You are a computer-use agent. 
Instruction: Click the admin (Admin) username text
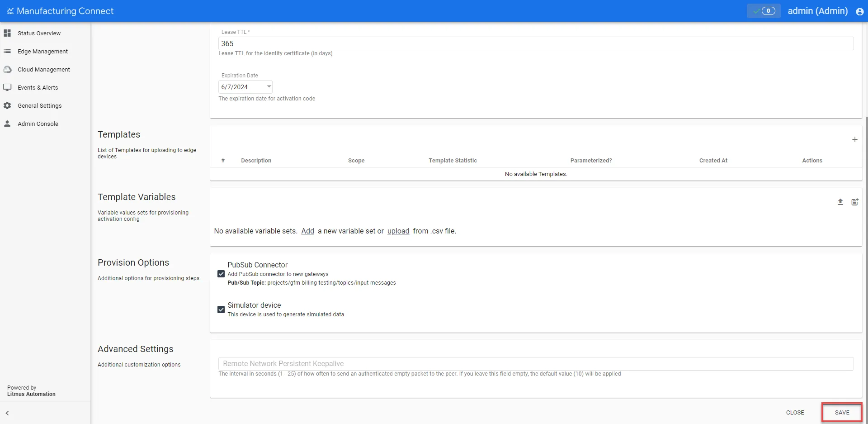pos(818,11)
